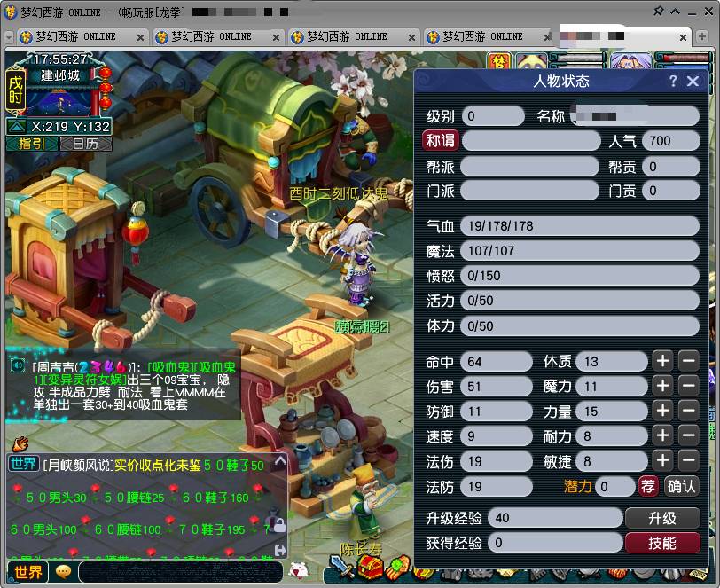720x588 pixels.
Task: Click the white pig face icon
Action: [x=299, y=570]
